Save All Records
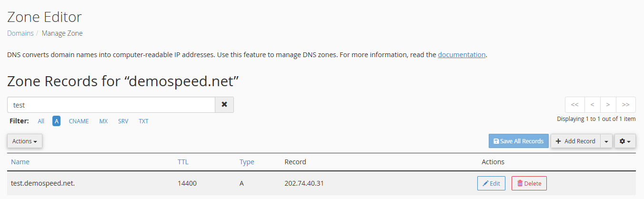 pyautogui.click(x=519, y=141)
